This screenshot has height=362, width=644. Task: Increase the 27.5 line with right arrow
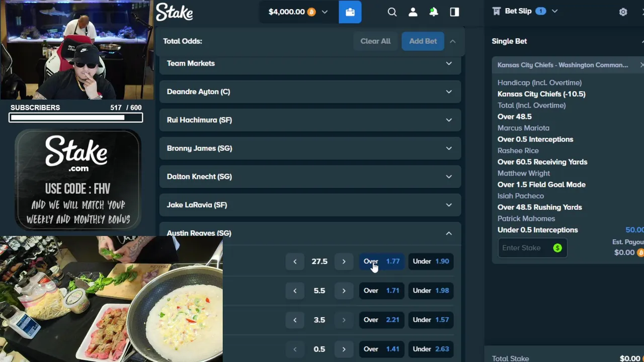coord(344,261)
